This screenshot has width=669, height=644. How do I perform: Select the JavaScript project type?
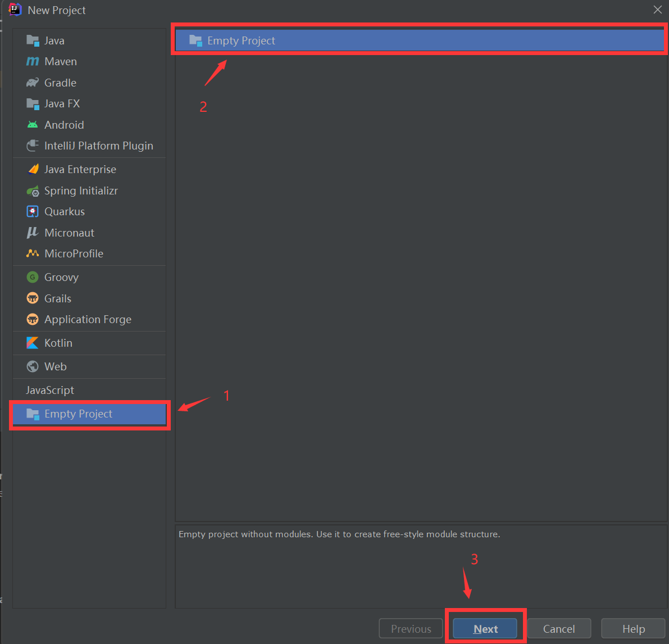click(x=89, y=390)
